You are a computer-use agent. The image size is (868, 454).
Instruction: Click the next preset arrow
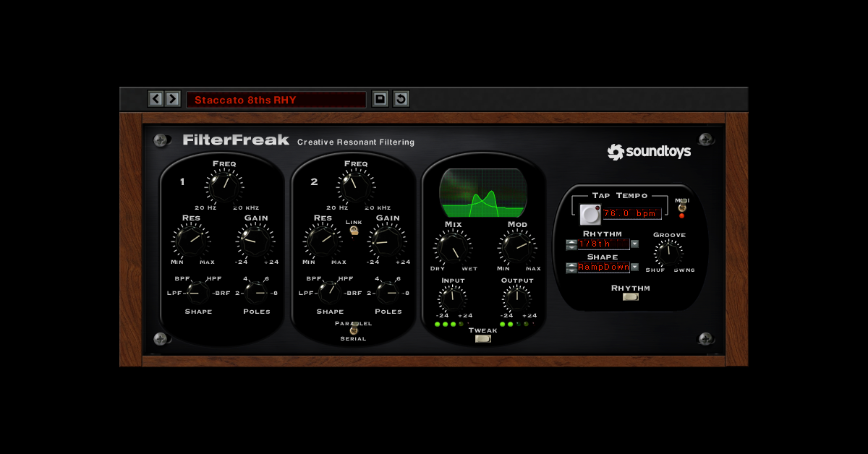point(172,99)
